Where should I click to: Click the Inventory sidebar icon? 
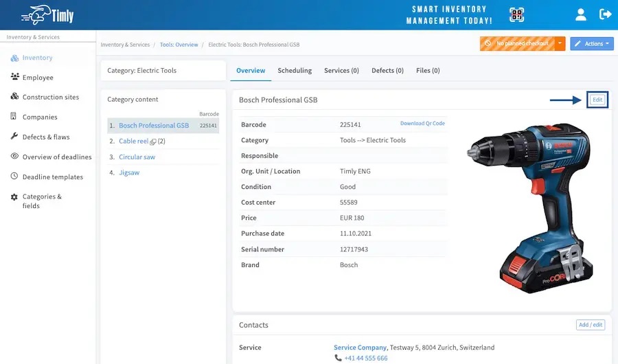click(x=14, y=58)
